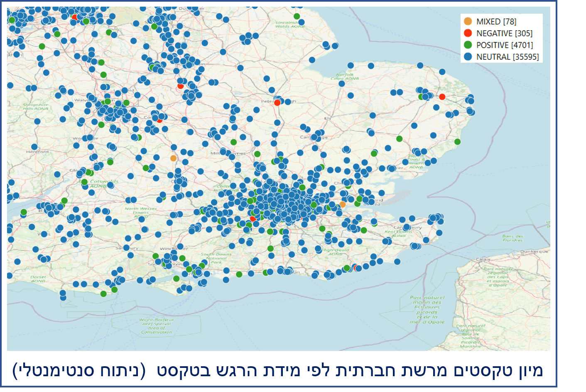Click the Ely map label
This screenshot has width=586, height=392.
click(x=328, y=118)
